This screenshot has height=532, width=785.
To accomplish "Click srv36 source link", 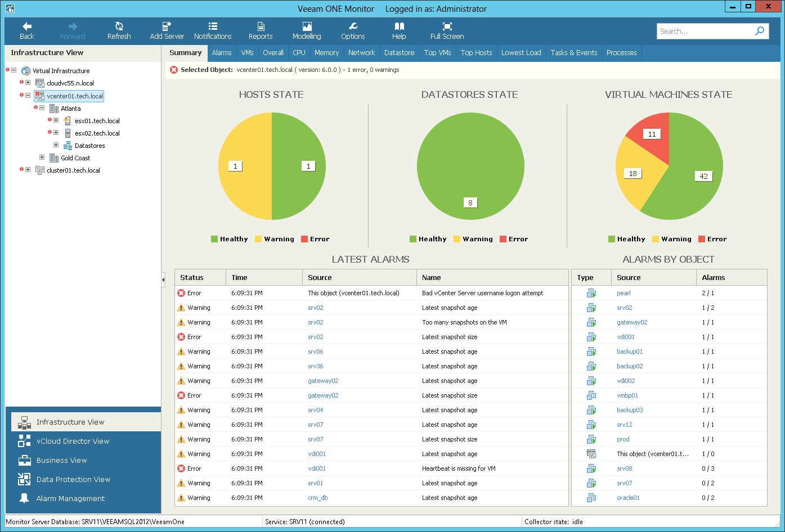I will click(x=316, y=366).
